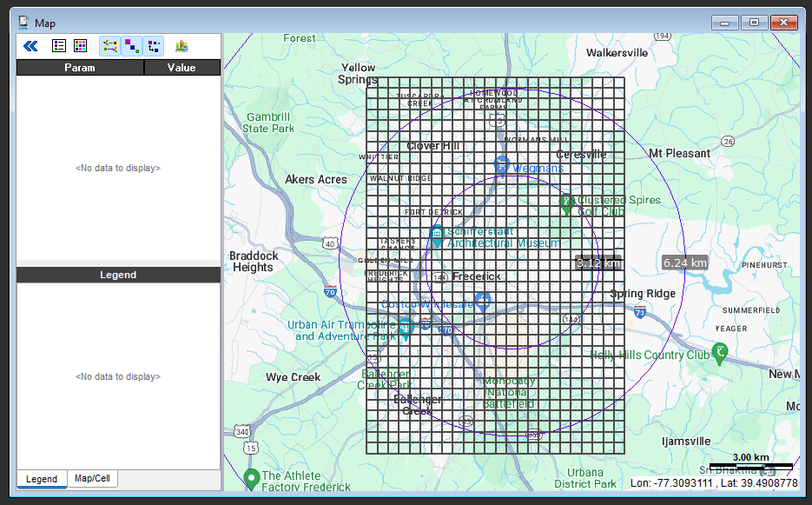Click the Map window title icon
This screenshot has width=812, height=505.
point(23,23)
